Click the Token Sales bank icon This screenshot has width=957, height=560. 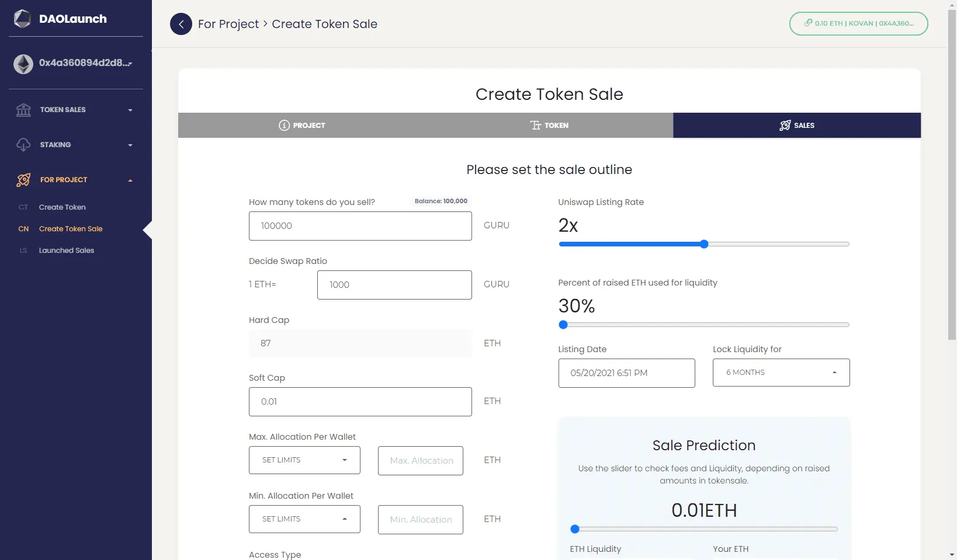(x=23, y=110)
